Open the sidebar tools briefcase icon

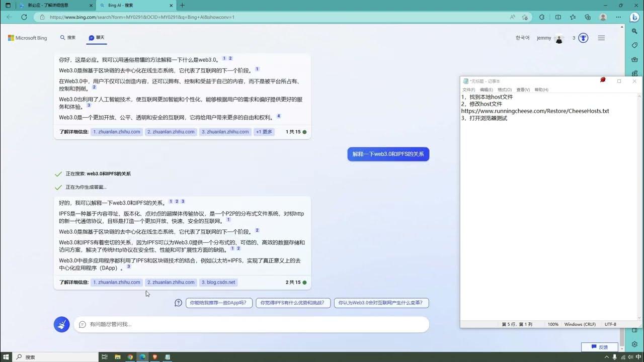click(x=634, y=60)
